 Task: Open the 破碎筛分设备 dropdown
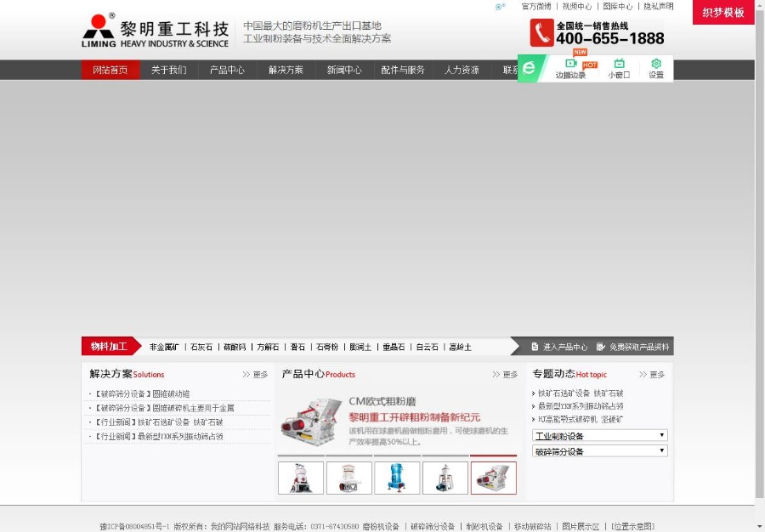pyautogui.click(x=599, y=451)
